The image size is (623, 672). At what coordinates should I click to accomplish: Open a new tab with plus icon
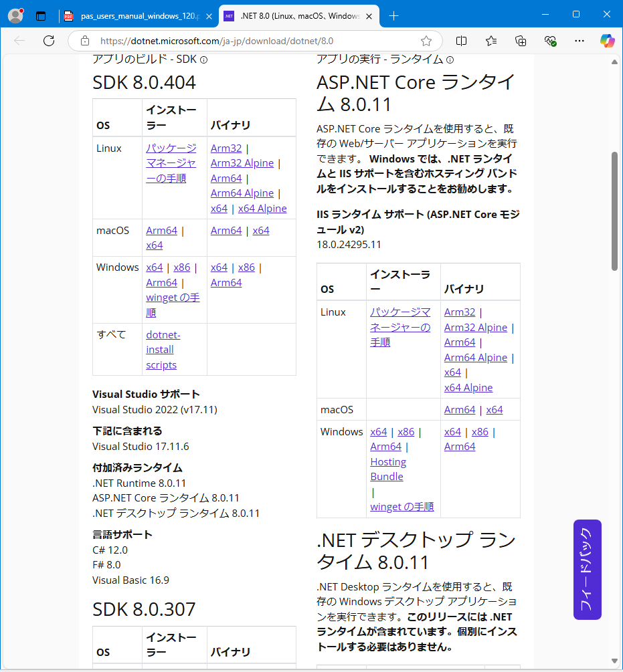point(393,16)
